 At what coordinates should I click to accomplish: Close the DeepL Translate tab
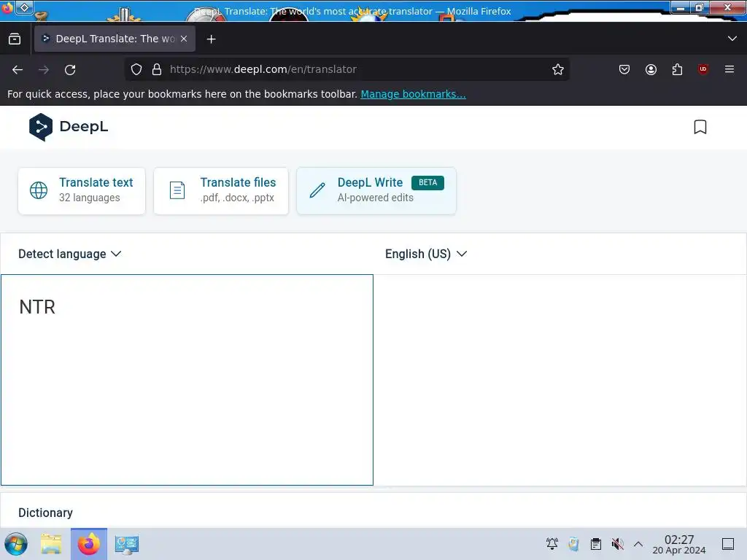pyautogui.click(x=184, y=39)
